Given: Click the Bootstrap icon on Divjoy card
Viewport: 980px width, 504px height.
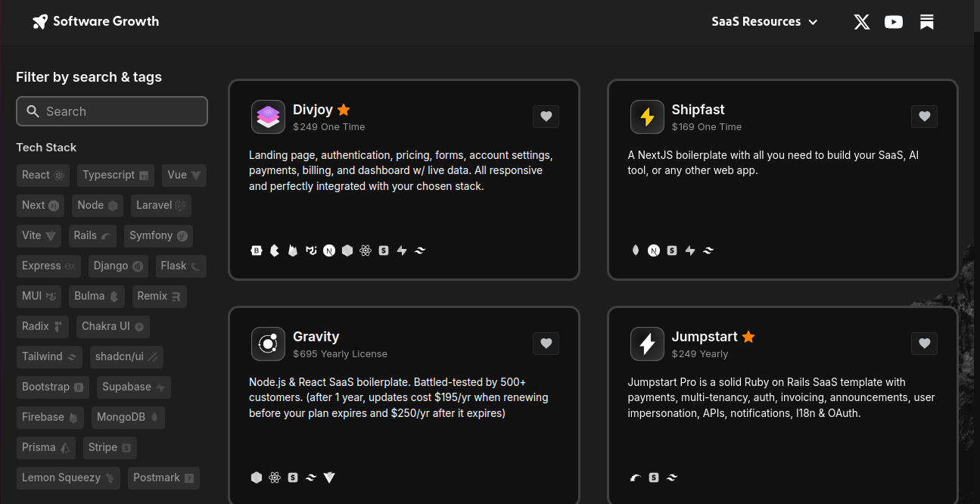Looking at the screenshot, I should (257, 250).
